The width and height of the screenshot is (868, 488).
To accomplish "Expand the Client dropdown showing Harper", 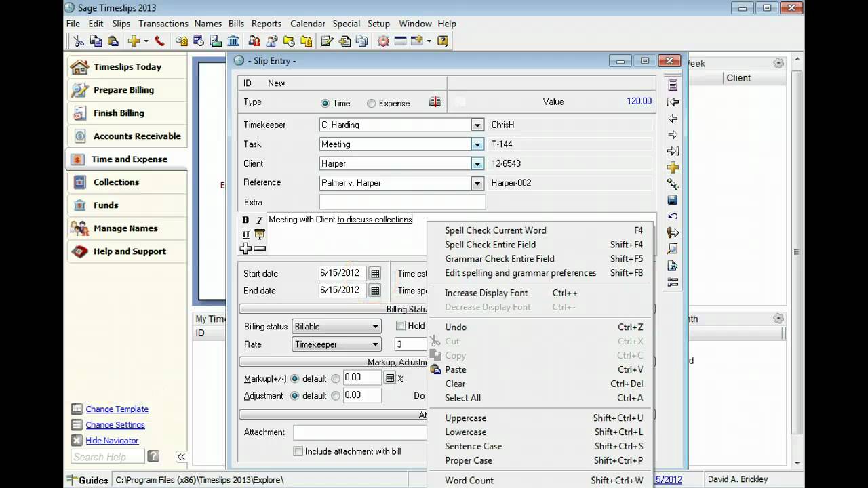I will point(477,163).
